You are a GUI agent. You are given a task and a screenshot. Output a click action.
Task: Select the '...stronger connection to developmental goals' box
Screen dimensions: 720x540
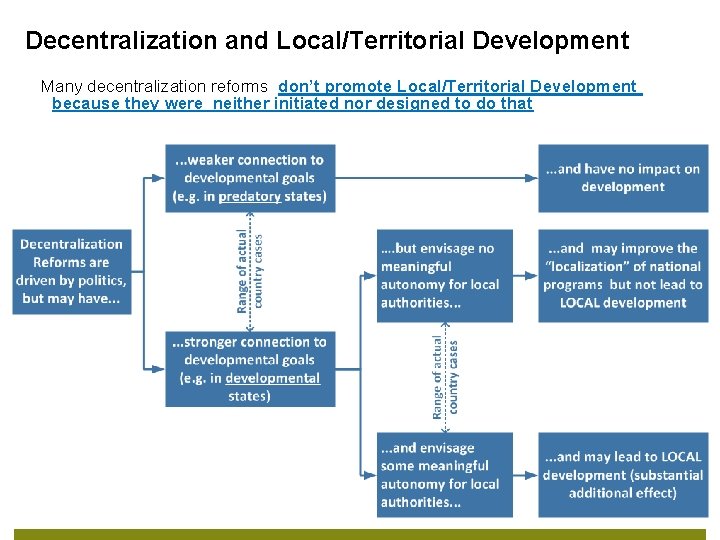250,369
